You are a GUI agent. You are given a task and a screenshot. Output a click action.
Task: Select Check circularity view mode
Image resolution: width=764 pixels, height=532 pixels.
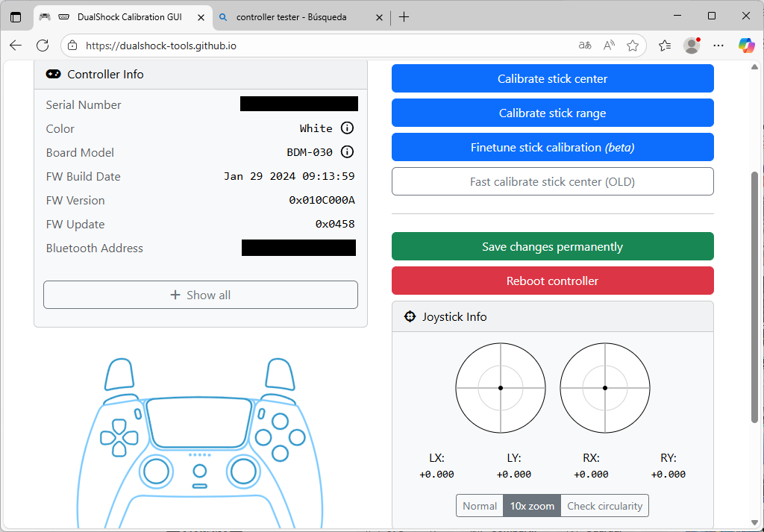coord(604,506)
